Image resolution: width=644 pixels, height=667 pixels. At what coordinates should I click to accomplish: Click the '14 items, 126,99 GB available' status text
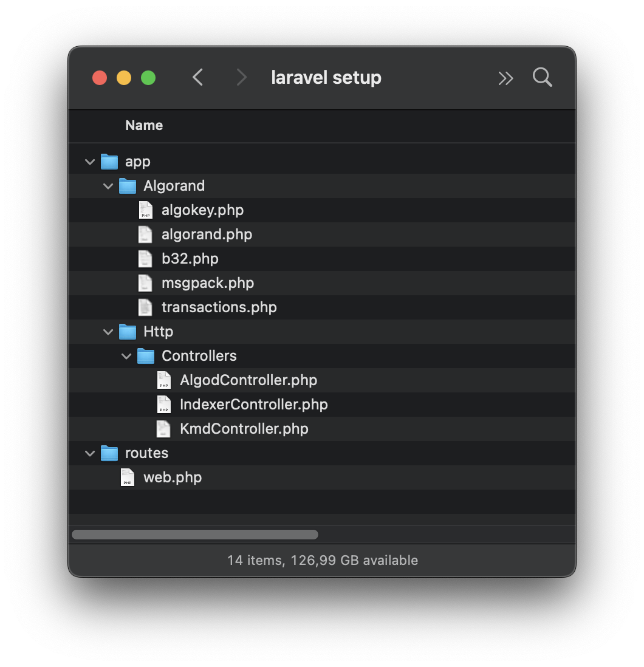[323, 560]
